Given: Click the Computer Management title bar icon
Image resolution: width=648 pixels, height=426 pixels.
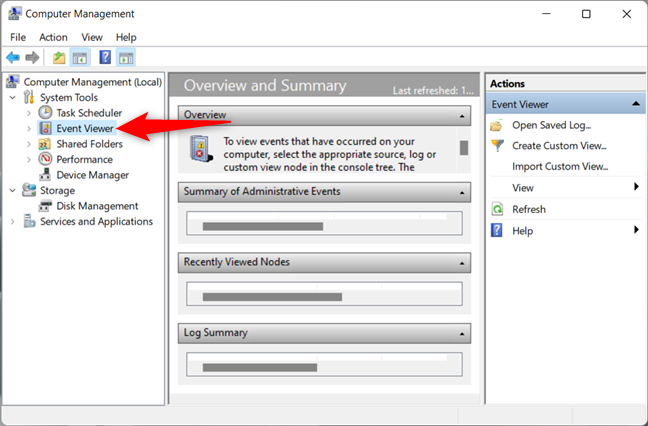Looking at the screenshot, I should (x=14, y=13).
